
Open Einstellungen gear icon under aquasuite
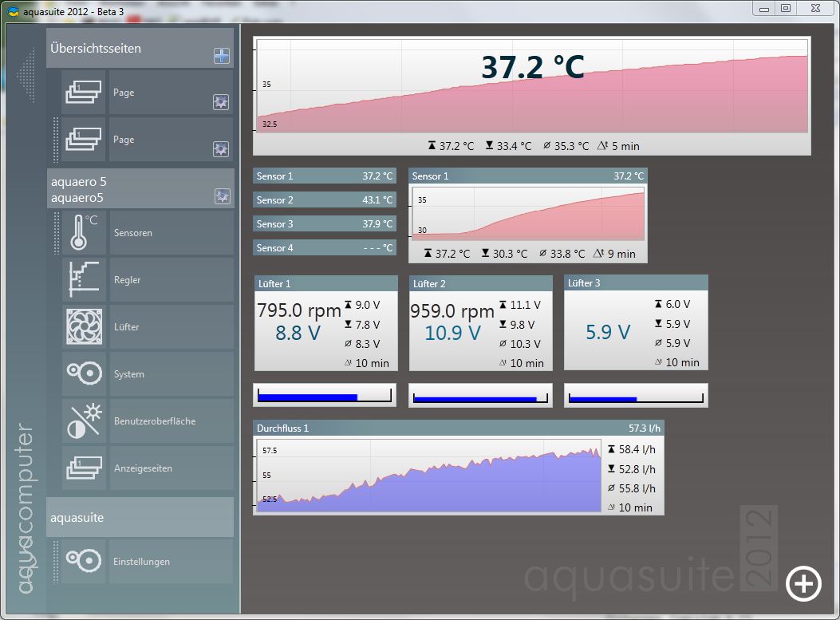(x=84, y=561)
